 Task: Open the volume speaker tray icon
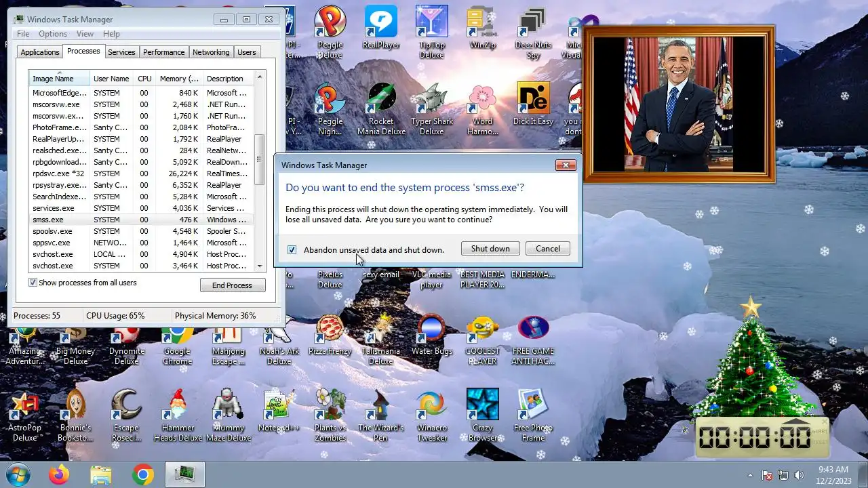click(x=799, y=475)
